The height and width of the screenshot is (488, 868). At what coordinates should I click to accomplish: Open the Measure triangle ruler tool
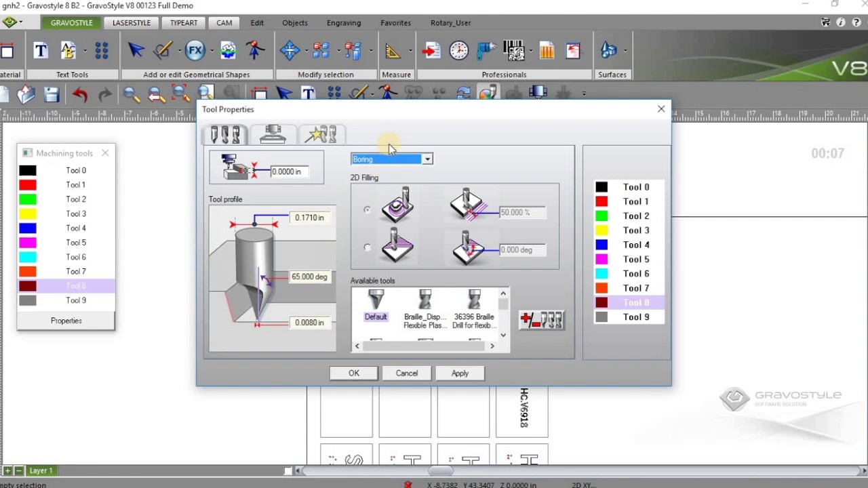[393, 50]
